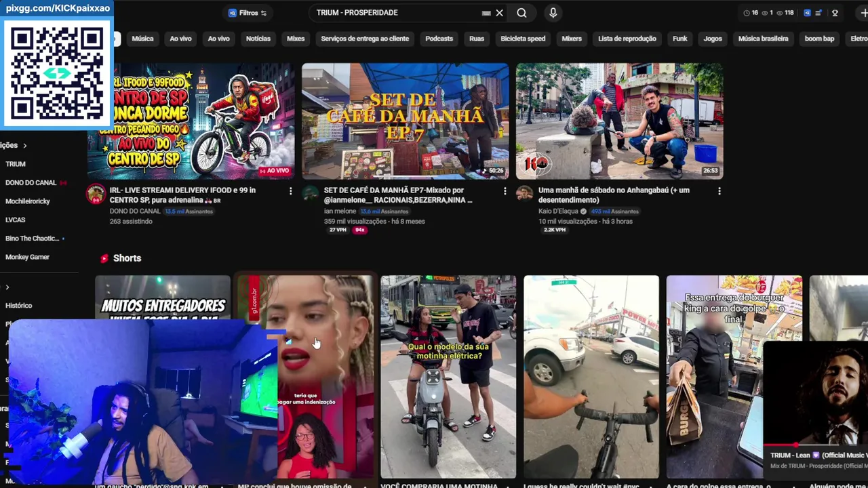
Task: Select the Mixes filter chip
Action: [x=296, y=39]
